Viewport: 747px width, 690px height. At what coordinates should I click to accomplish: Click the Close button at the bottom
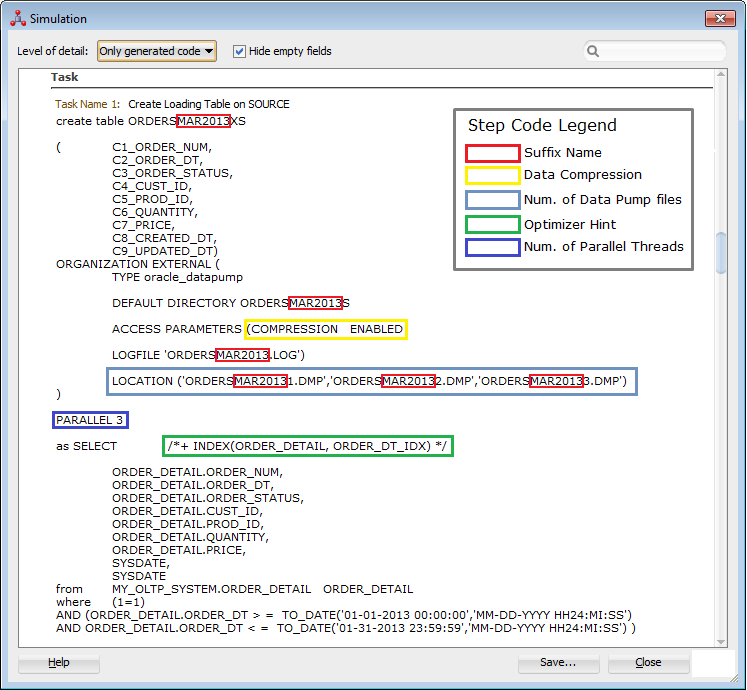648,662
